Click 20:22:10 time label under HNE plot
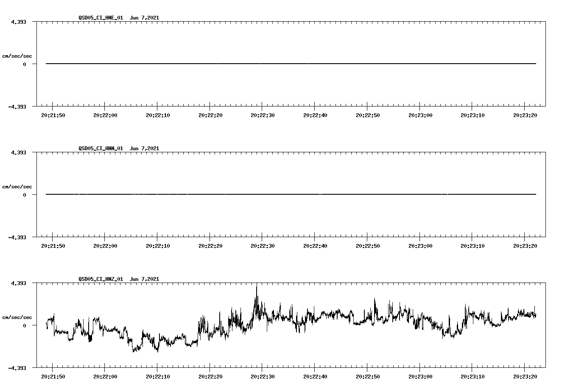Image resolution: width=576 pixels, height=392 pixels. click(158, 115)
